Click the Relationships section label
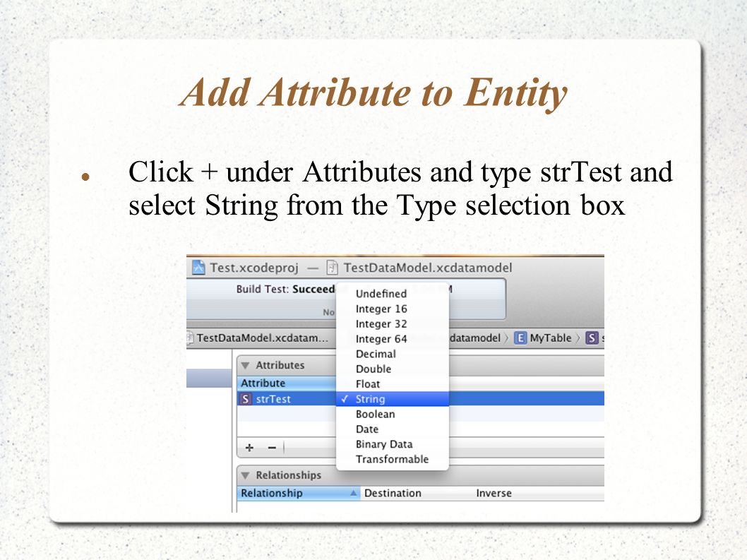 coord(288,475)
